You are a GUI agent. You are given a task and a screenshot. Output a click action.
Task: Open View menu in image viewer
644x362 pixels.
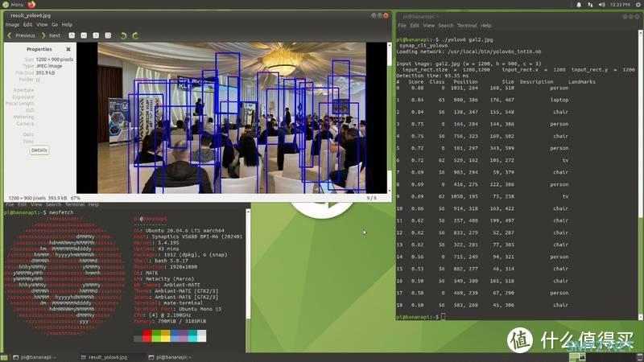pyautogui.click(x=42, y=25)
